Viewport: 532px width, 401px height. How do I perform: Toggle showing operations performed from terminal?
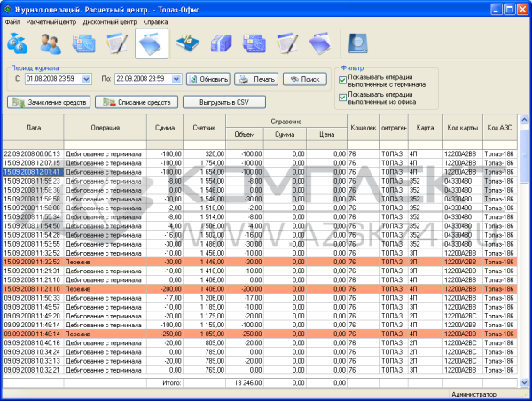click(x=342, y=81)
